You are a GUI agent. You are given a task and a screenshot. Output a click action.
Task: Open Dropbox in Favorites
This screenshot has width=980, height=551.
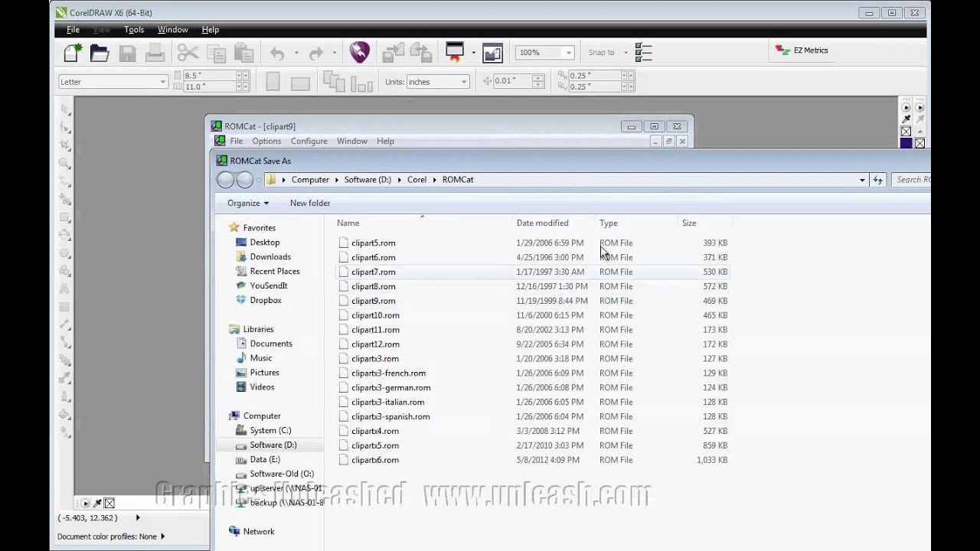pyautogui.click(x=265, y=300)
